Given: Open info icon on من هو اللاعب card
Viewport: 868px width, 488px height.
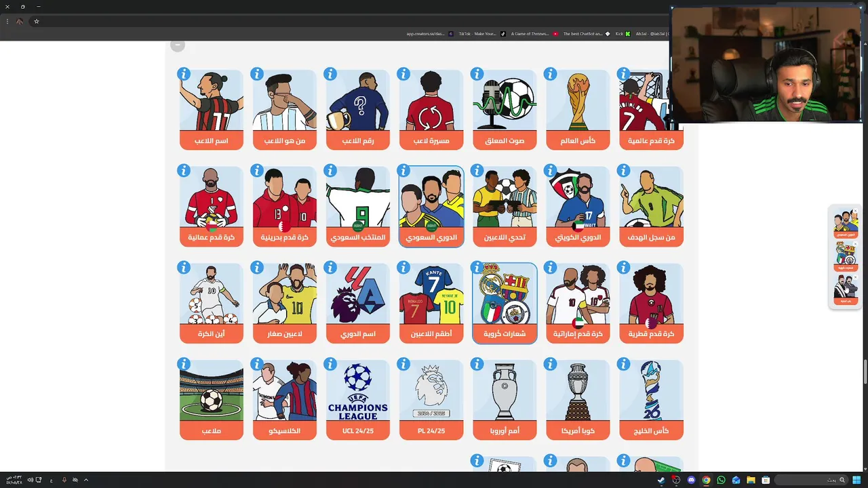Looking at the screenshot, I should pos(257,74).
